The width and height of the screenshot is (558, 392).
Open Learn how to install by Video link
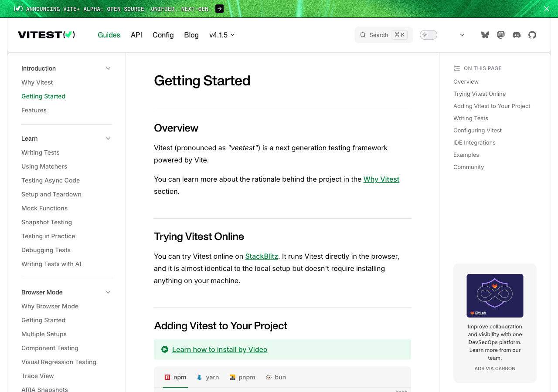coord(220,349)
